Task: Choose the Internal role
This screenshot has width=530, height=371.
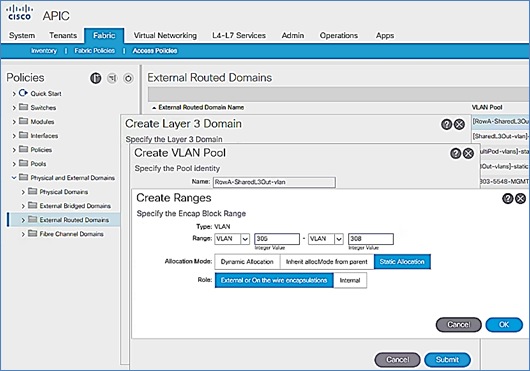Action: tap(350, 280)
